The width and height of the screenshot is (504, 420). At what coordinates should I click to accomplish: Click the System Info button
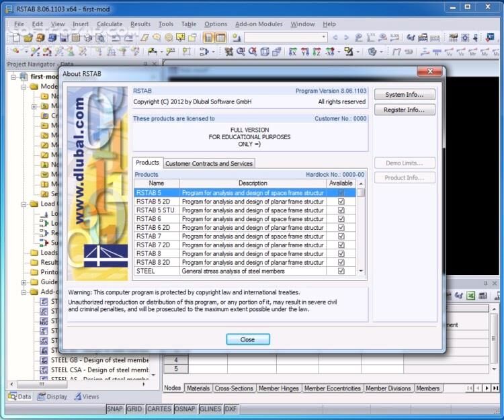click(404, 95)
